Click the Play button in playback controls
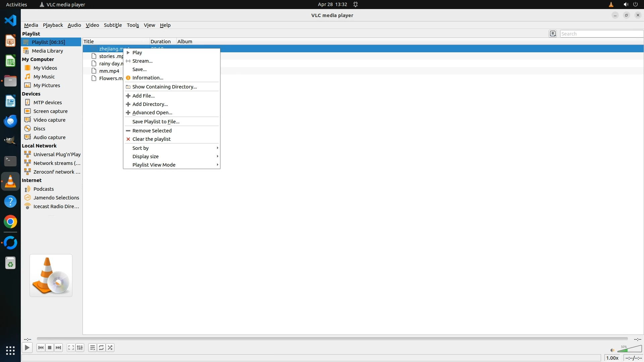 coord(27,348)
